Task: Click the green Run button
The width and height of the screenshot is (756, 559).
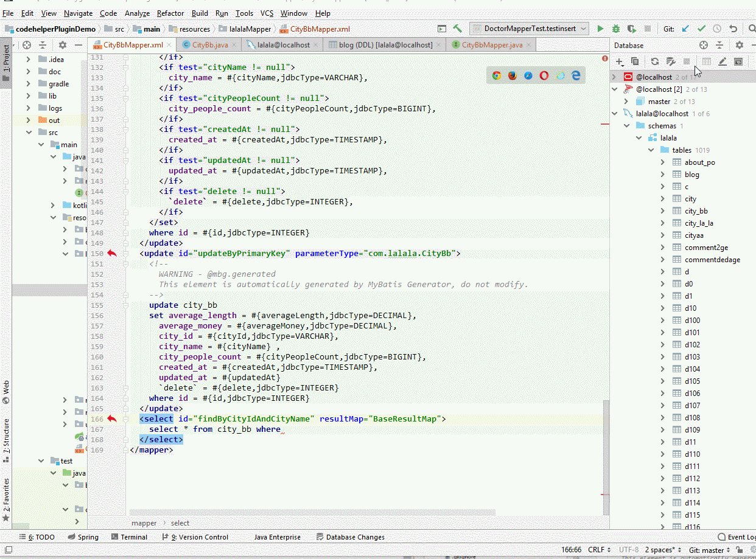Action: (600, 29)
